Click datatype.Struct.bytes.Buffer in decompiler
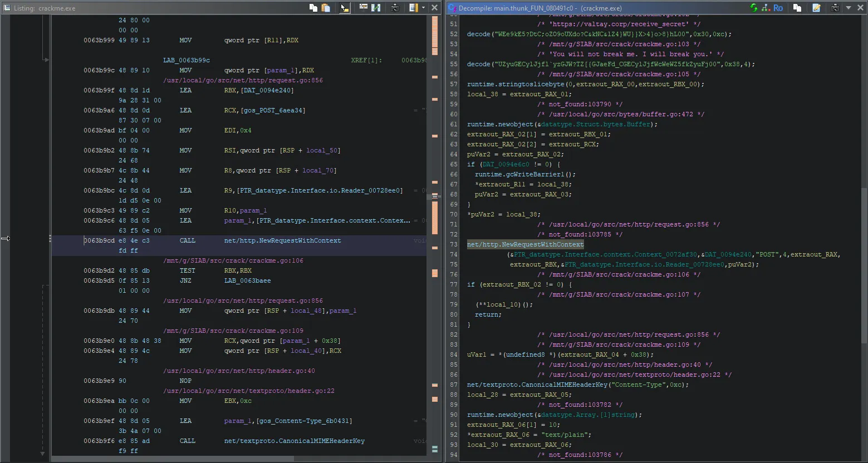868x463 pixels. [595, 124]
